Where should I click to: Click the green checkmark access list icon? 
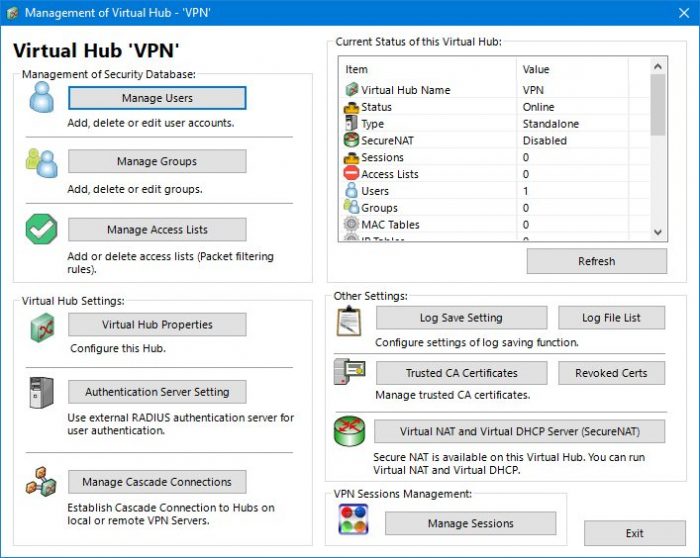point(42,229)
